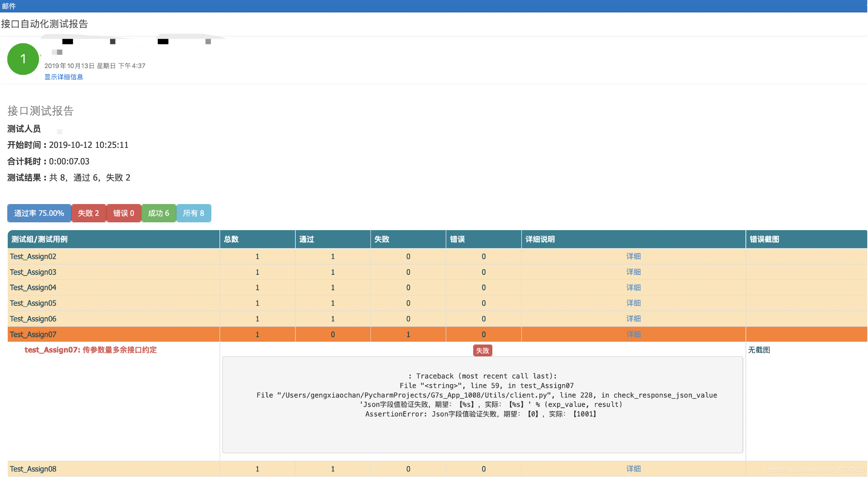Select the Test_Assign06 row name
Image resolution: width=868 pixels, height=477 pixels.
[33, 319]
